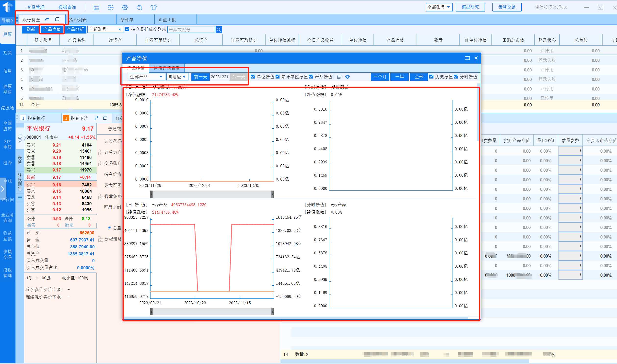Click the blue search button beside 产品或账号 field
This screenshot has height=364, width=617.
tap(219, 30)
